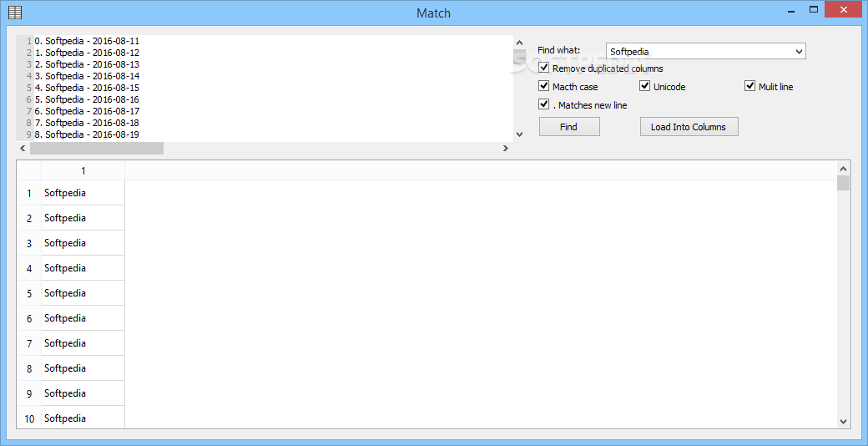Click Softpedia cell in grid row 5
The height and width of the screenshot is (446, 868).
click(x=83, y=293)
